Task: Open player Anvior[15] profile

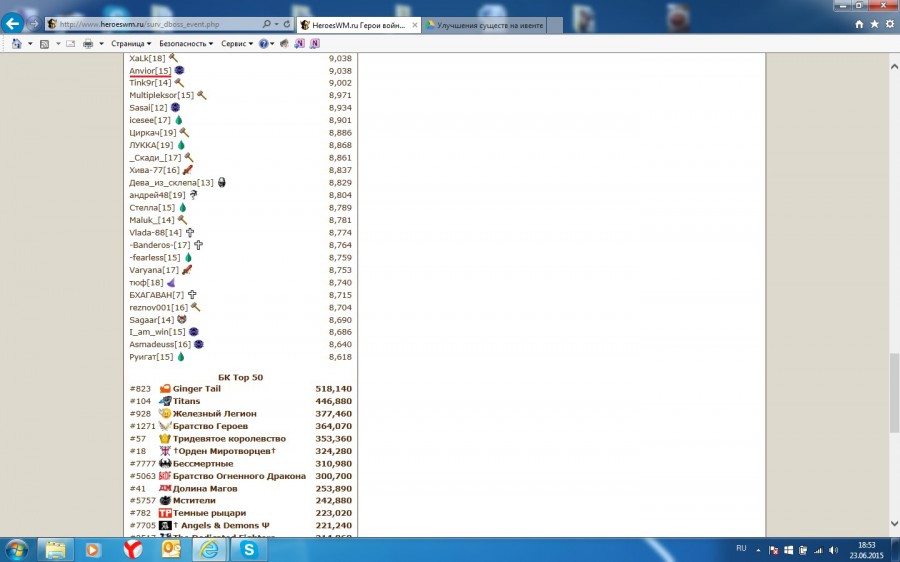Action: 150,71
